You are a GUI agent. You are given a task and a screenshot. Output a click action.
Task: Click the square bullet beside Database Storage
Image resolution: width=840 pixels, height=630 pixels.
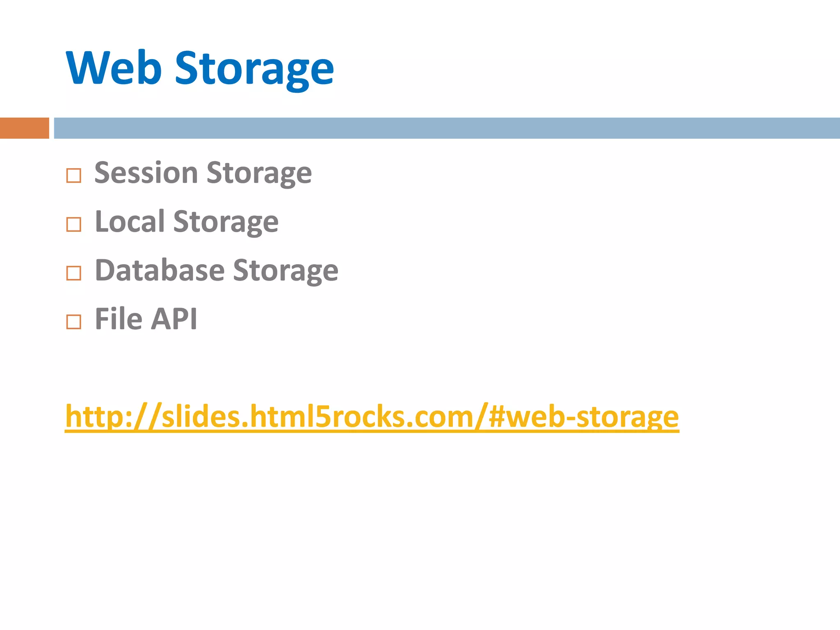pos(74,273)
